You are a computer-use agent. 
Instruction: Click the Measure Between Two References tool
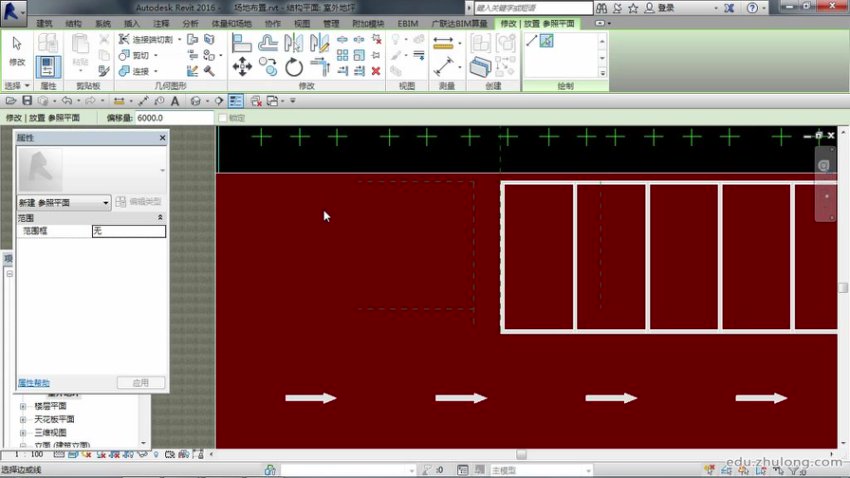[443, 67]
